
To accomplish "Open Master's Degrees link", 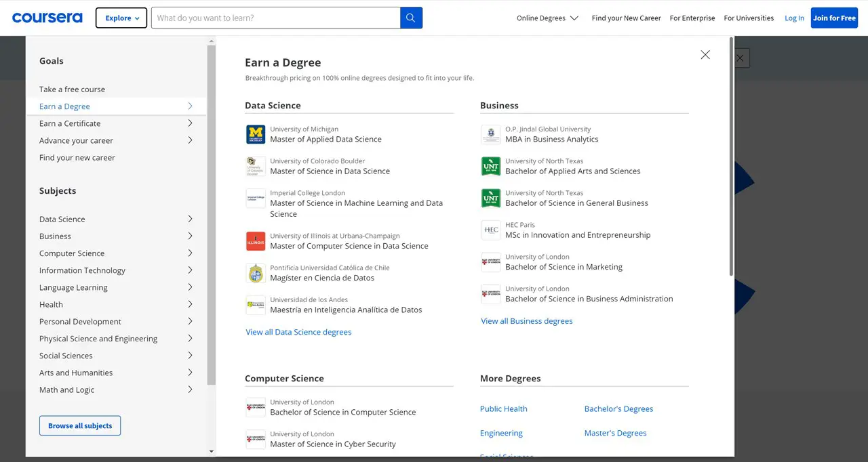I will (x=616, y=434).
